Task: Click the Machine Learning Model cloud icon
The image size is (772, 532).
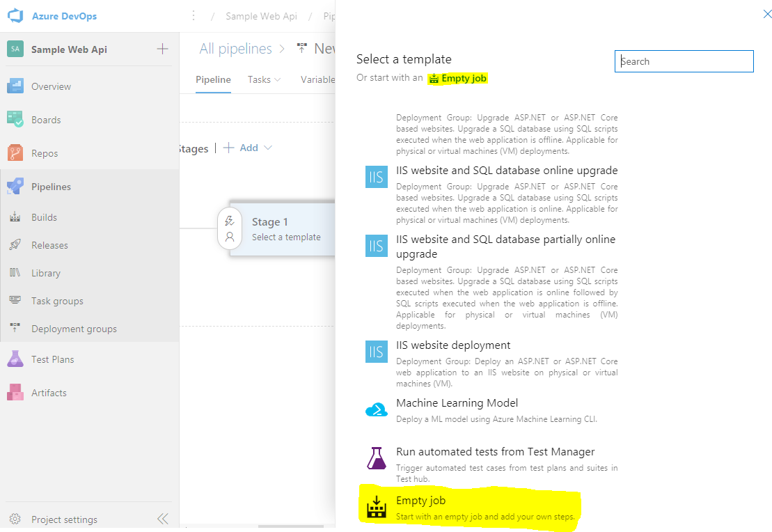Action: [376, 410]
